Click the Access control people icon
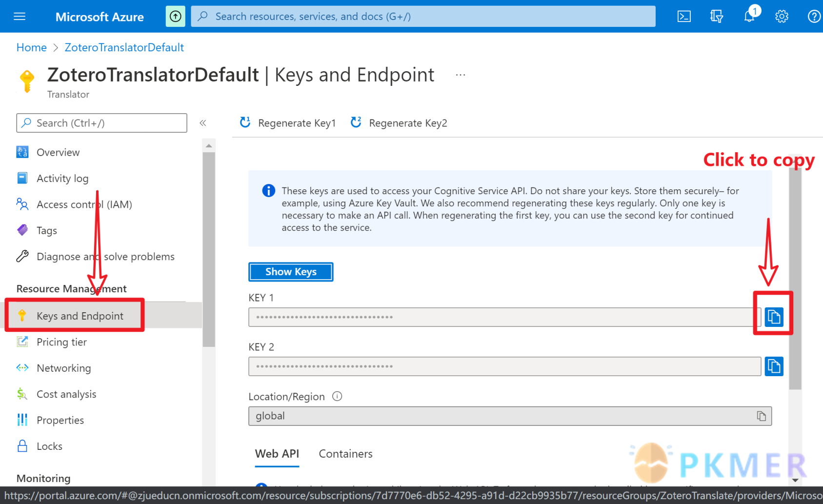 click(x=22, y=204)
